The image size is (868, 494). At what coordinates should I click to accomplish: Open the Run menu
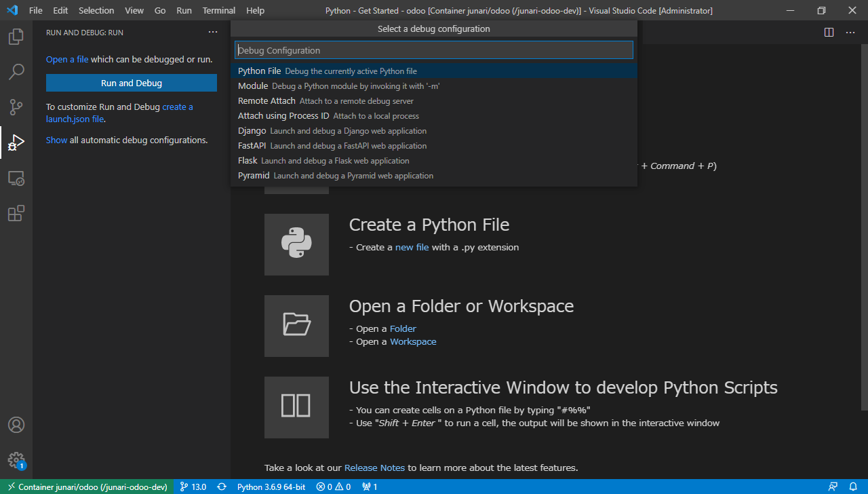coord(184,10)
